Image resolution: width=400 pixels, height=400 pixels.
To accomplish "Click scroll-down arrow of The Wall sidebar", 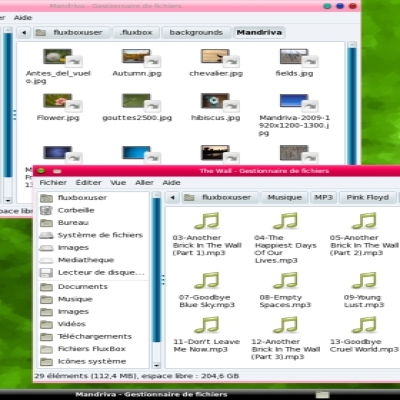I will (156, 365).
